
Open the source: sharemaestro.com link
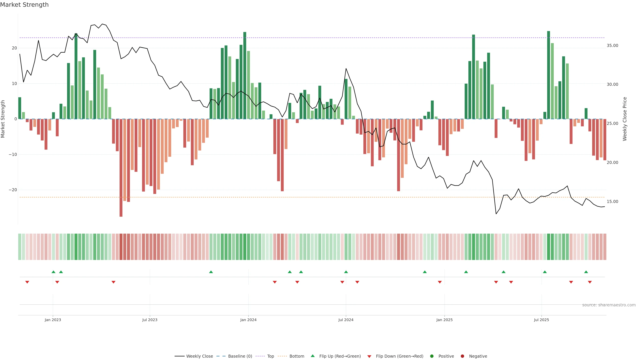pyautogui.click(x=609, y=305)
